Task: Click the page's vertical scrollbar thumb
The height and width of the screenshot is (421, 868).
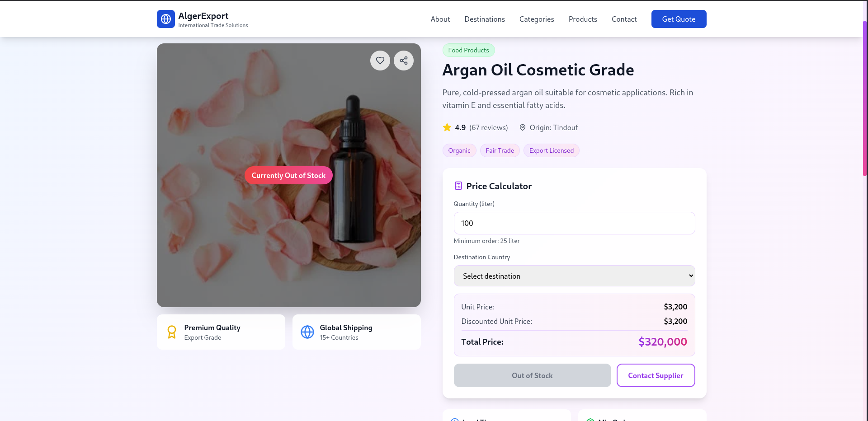Action: tap(865, 97)
